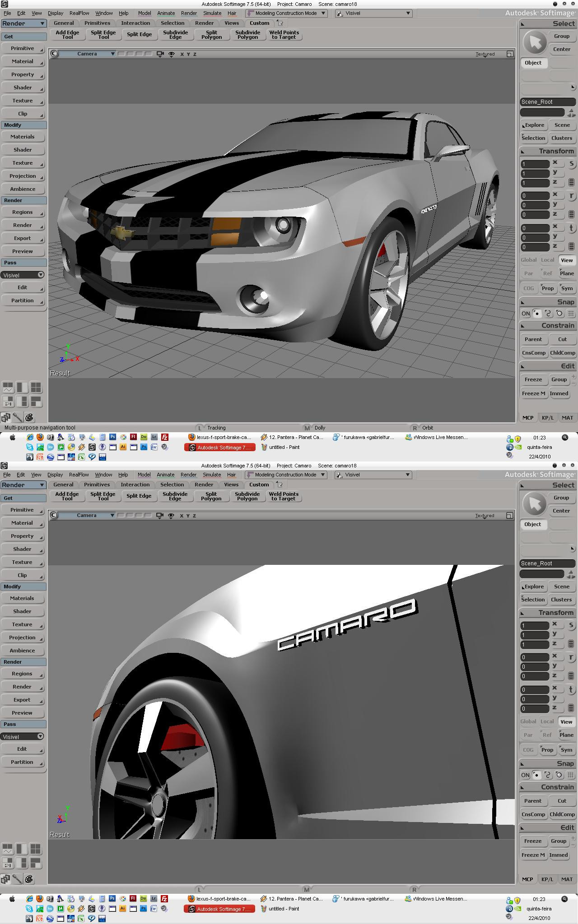
Task: Click the first scale X value field in full-car window
Action: [536, 164]
